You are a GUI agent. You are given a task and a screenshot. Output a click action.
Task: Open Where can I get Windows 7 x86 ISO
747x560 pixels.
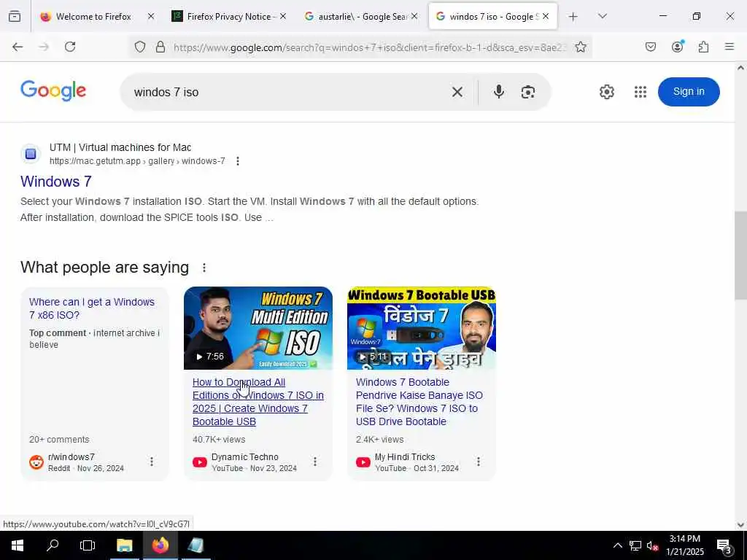click(x=91, y=308)
